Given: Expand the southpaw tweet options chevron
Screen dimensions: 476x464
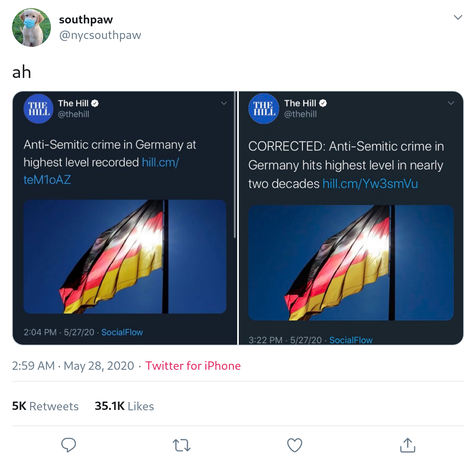Looking at the screenshot, I should (x=458, y=17).
